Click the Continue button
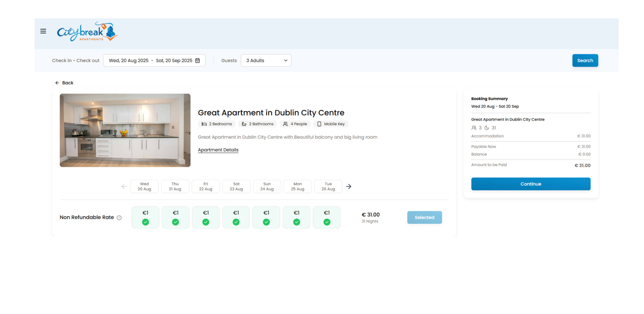 tap(530, 184)
